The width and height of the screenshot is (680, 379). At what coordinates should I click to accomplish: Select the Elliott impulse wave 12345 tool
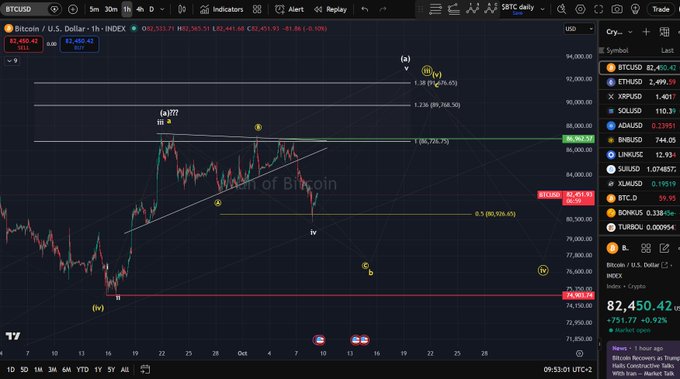coord(472,9)
